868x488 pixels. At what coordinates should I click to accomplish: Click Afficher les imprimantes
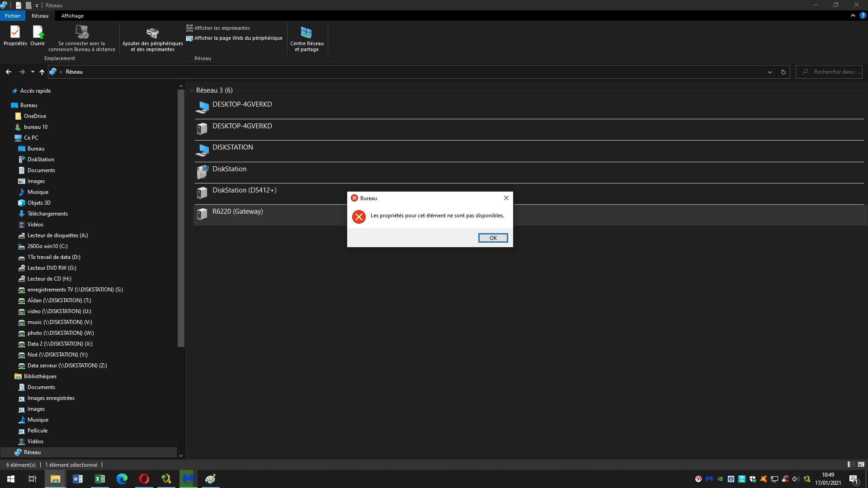click(218, 28)
